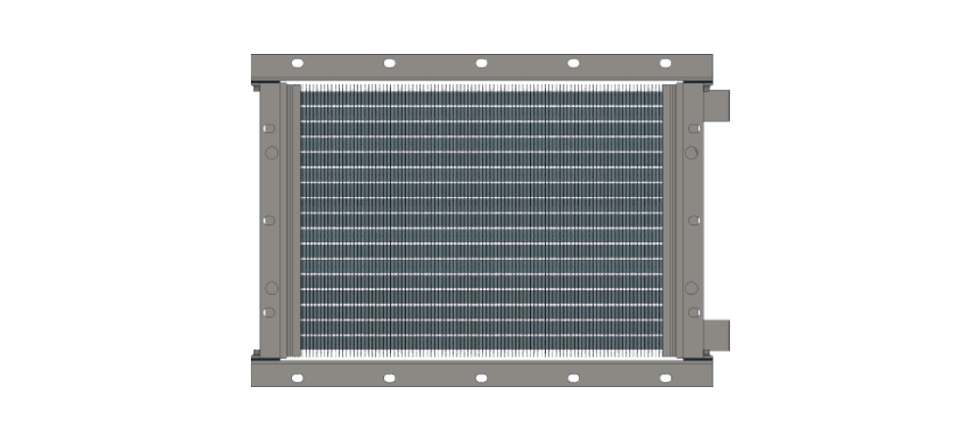Click the center hole of top flange

(x=481, y=63)
